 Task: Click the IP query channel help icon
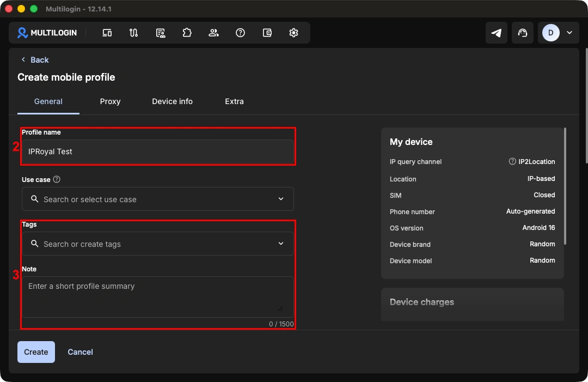[512, 161]
